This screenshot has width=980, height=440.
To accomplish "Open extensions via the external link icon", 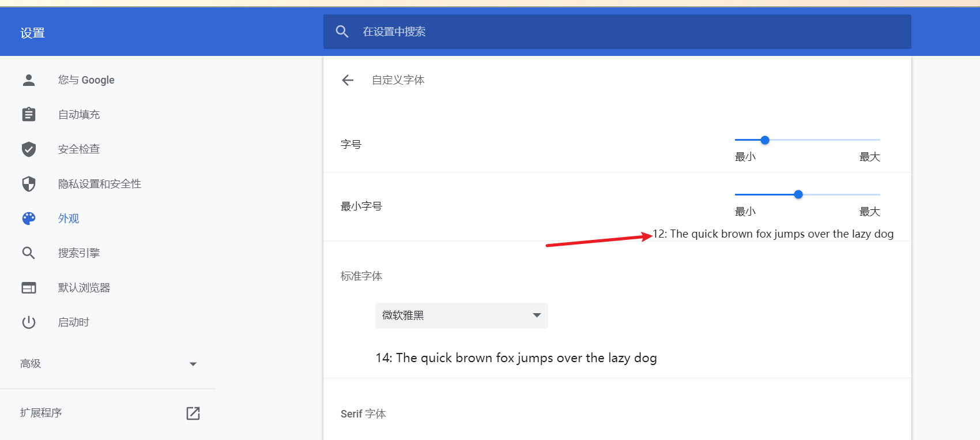I will tap(193, 413).
